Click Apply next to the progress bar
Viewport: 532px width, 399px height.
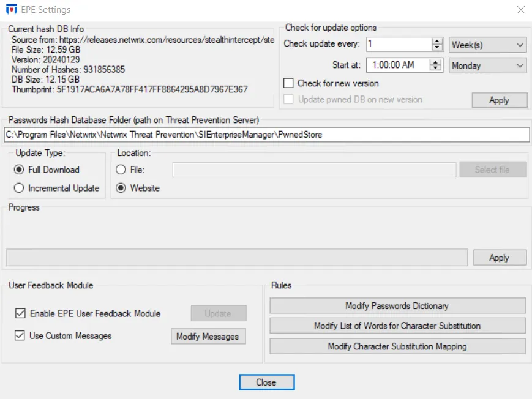[500, 258]
